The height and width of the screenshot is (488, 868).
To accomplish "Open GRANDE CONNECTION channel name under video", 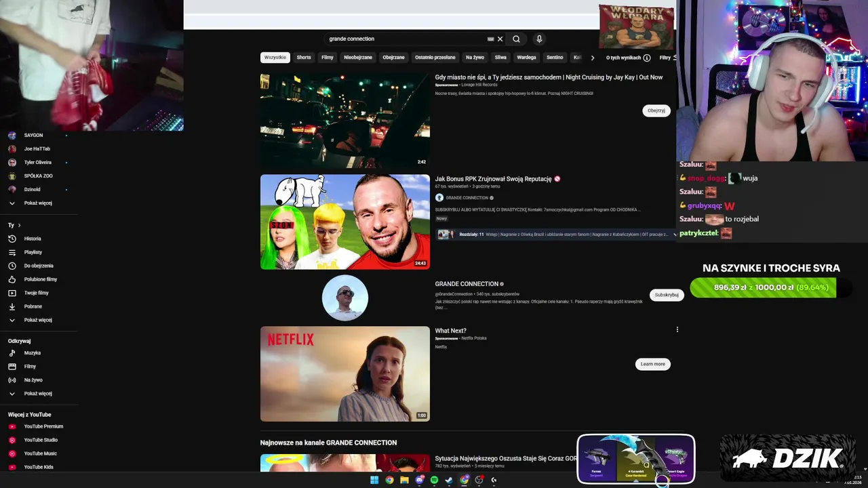I will 467,198.
